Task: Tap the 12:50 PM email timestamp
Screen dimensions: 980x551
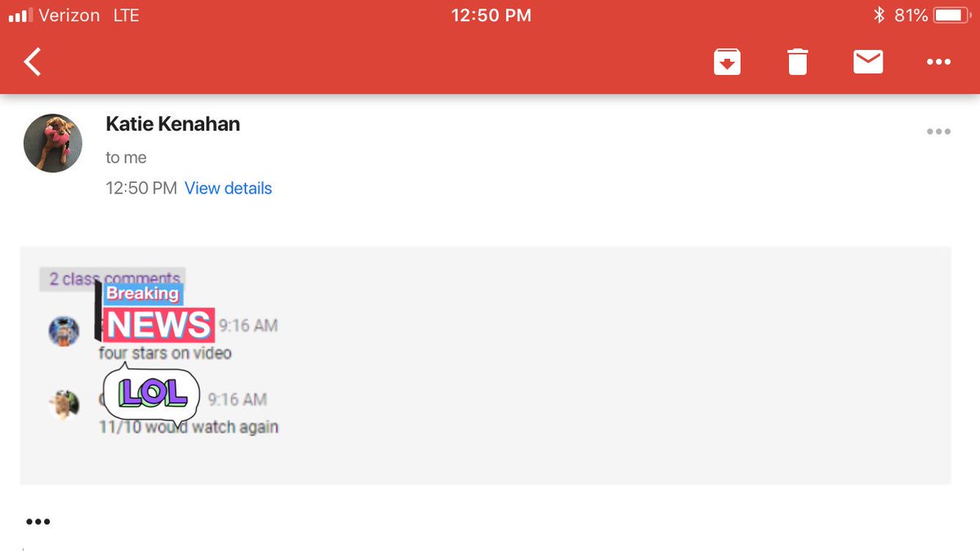Action: (141, 189)
